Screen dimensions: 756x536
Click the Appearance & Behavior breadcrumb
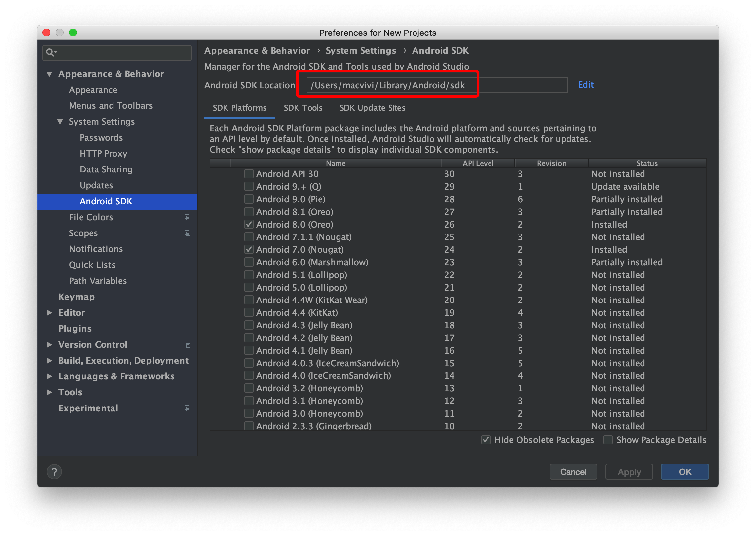[257, 51]
